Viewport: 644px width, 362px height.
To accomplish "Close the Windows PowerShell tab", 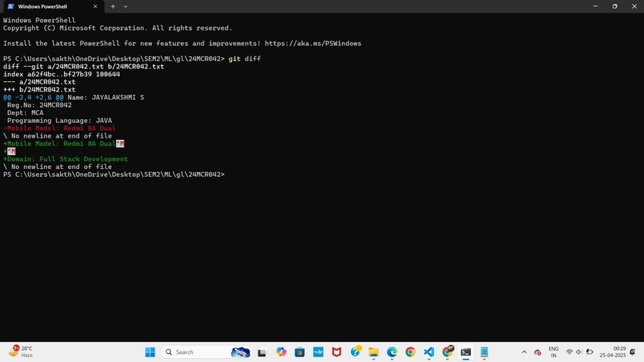I will click(x=95, y=6).
